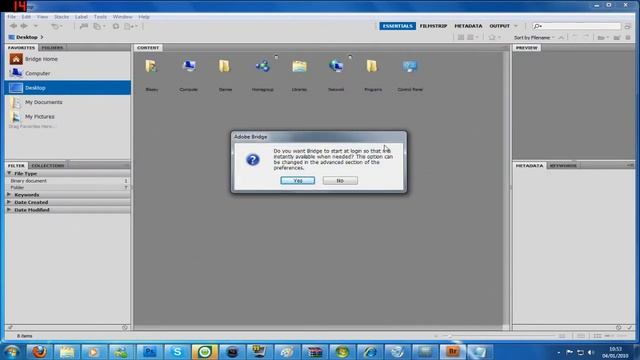Image resolution: width=640 pixels, height=360 pixels.
Task: Switch to the Essentials workspace
Action: 398,26
